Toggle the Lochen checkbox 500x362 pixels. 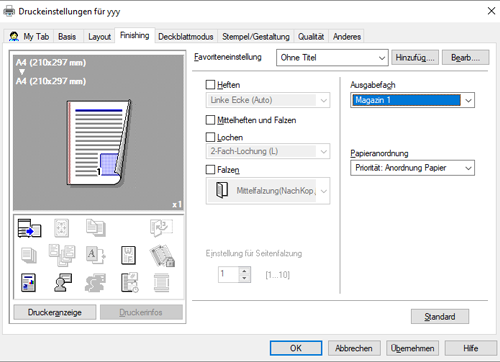pos(210,137)
